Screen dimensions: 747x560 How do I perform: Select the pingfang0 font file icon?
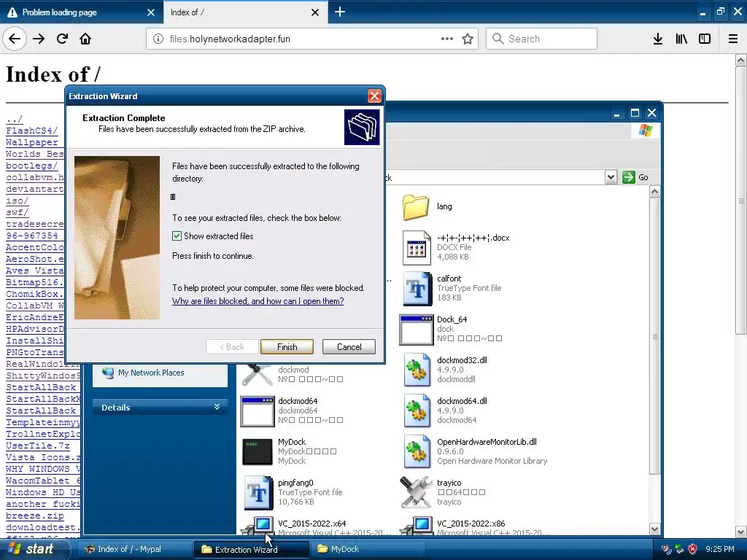tap(258, 493)
